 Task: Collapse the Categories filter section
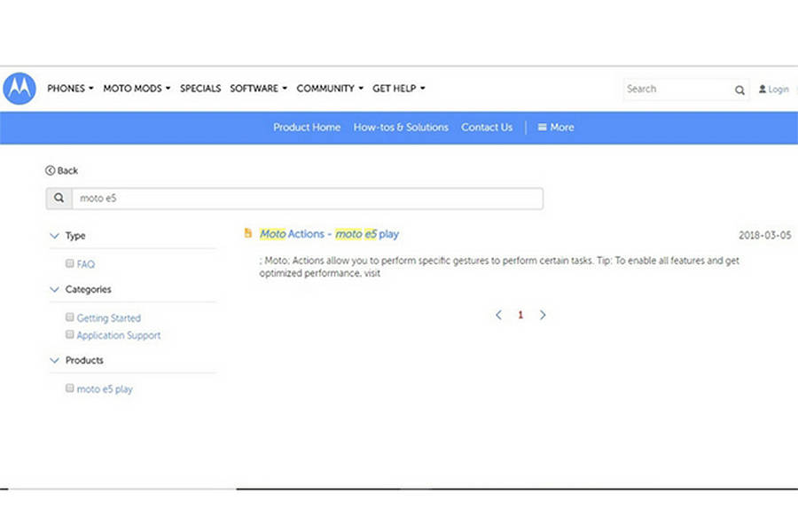[55, 289]
